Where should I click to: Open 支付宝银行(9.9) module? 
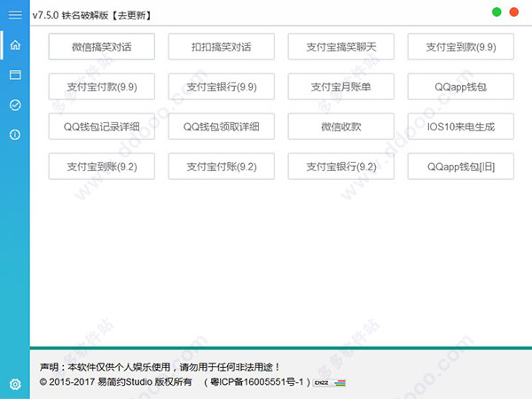point(221,87)
